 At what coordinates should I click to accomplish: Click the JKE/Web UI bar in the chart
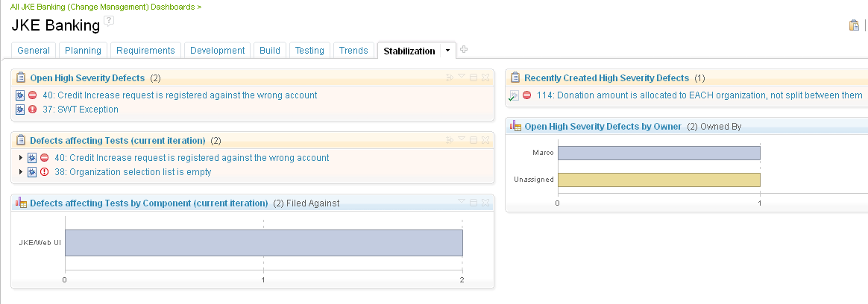[263, 243]
